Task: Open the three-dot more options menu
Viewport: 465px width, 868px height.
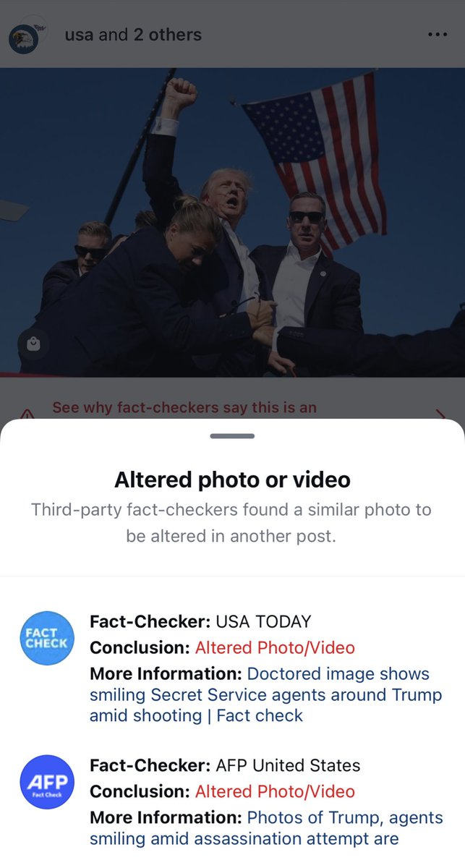Action: [438, 35]
